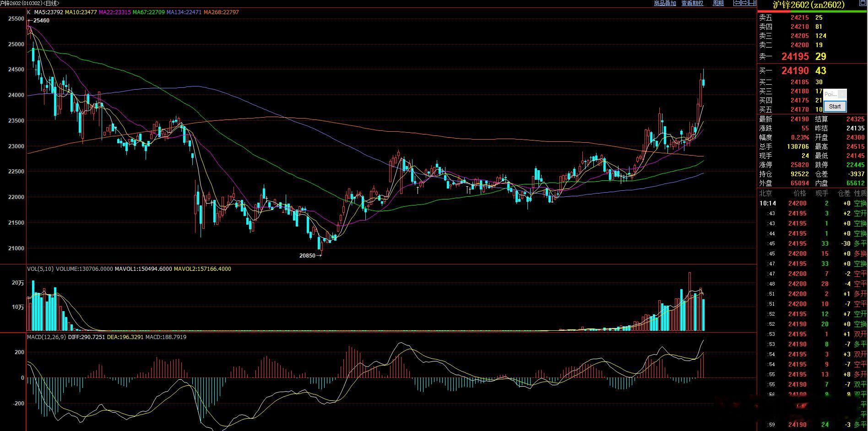868x431 pixels.
Task: Click the 昨结 value 24135
Action: (856, 129)
